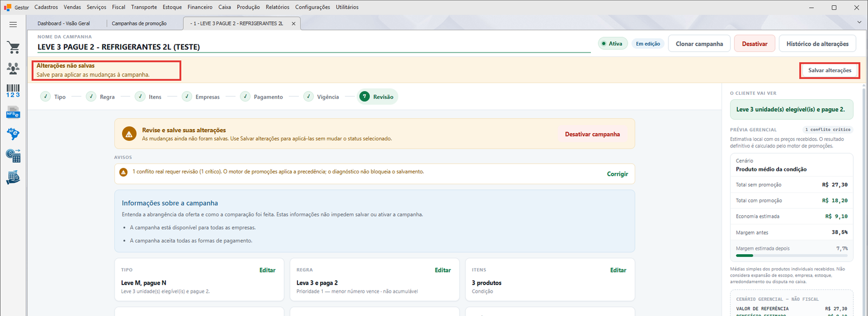Open the Configurações menu
Viewport: 868px width, 316px height.
tap(312, 7)
